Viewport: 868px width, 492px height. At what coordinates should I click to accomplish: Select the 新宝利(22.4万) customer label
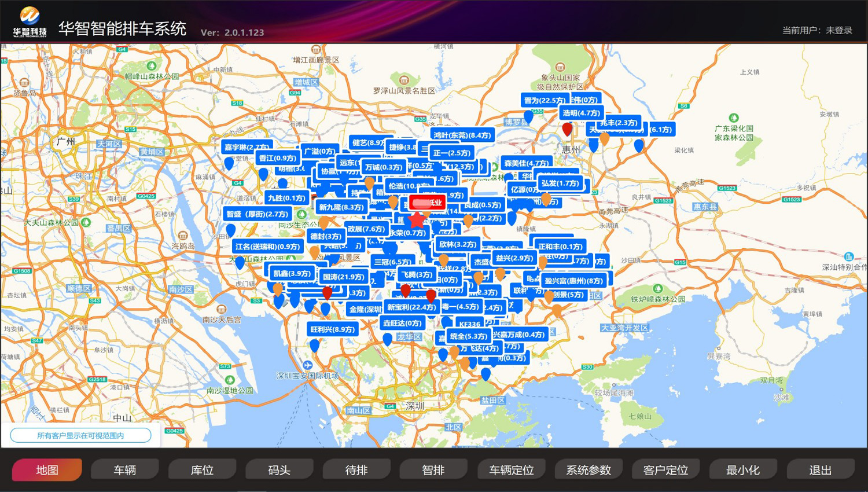411,307
